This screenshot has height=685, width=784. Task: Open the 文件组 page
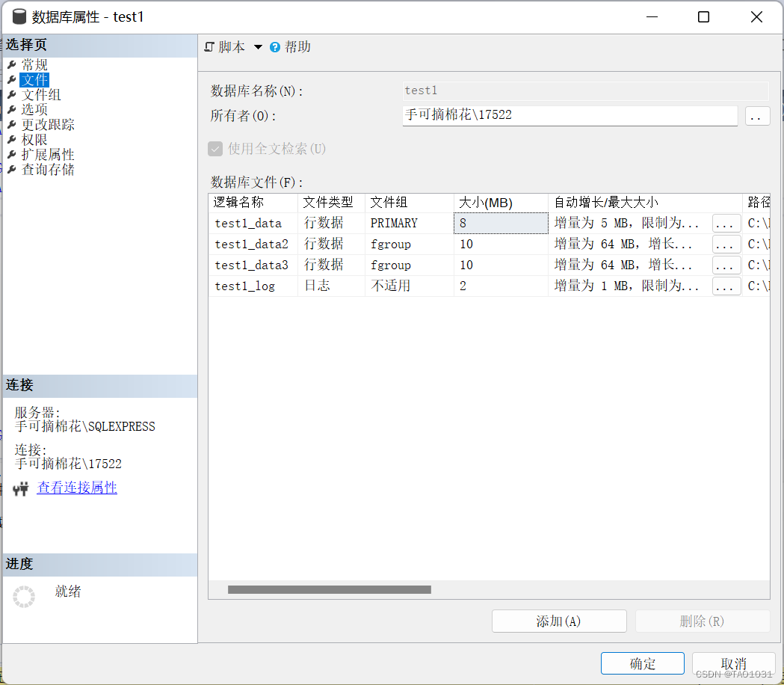point(41,94)
